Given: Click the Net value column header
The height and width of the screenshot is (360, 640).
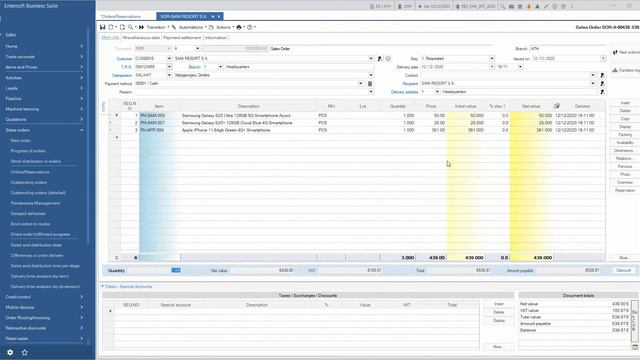Looking at the screenshot, I should pos(531,106).
